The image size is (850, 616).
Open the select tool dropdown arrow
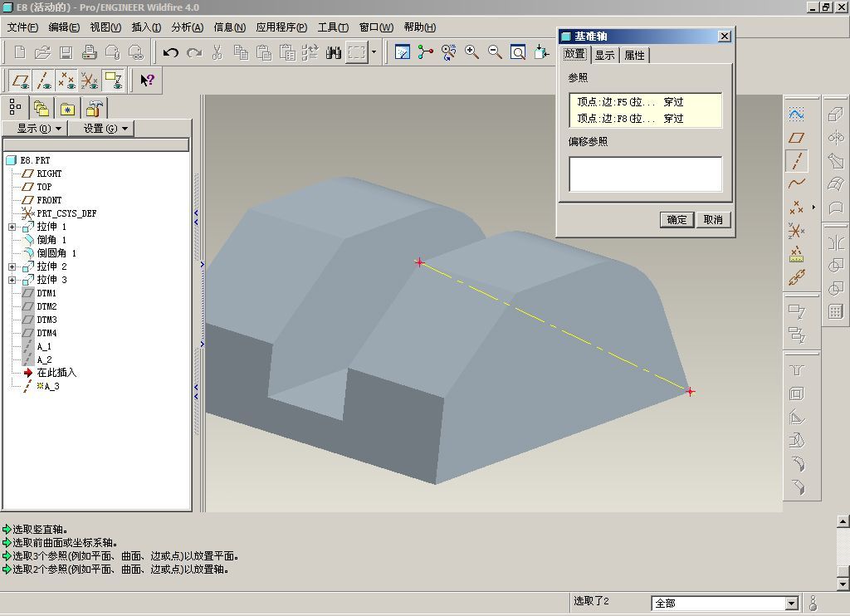(374, 52)
